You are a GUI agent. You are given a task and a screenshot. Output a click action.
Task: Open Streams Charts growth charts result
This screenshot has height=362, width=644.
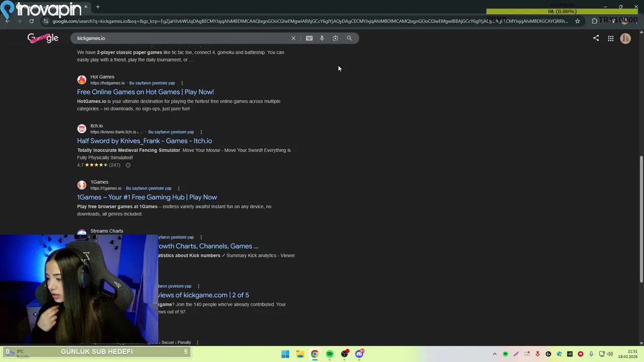(x=208, y=246)
